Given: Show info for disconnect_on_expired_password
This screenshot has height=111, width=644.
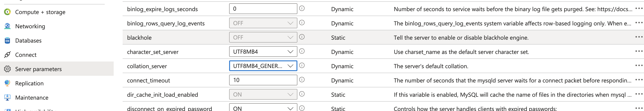Looking at the screenshot, I should coord(302,108).
